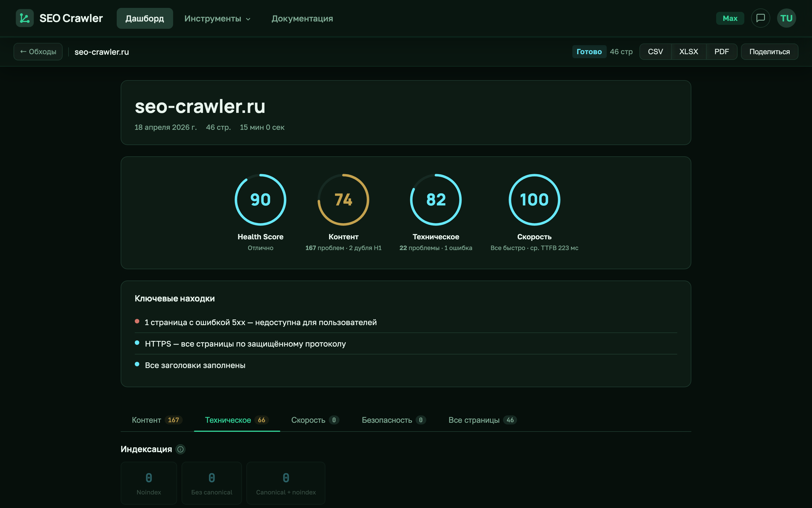Image resolution: width=812 pixels, height=508 pixels.
Task: Switch to the Контент 167 tab
Action: [157, 420]
